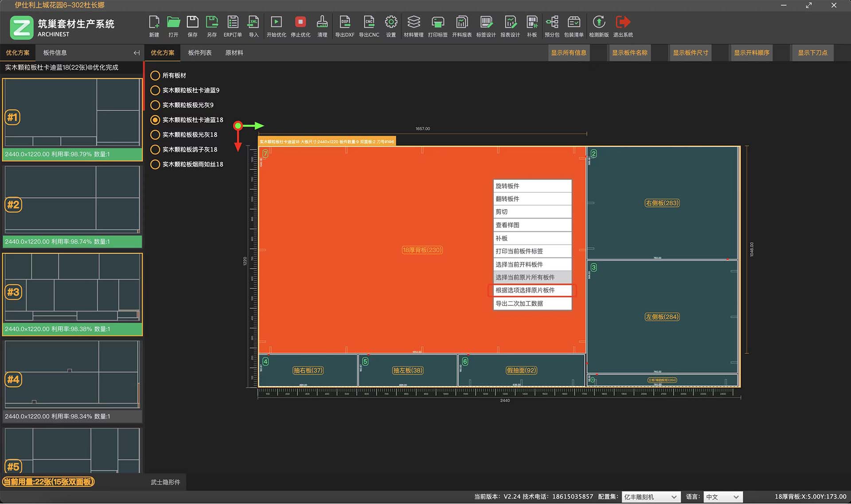This screenshot has width=851, height=504.
Task: Select the 所有板材 radio option
Action: tap(155, 76)
